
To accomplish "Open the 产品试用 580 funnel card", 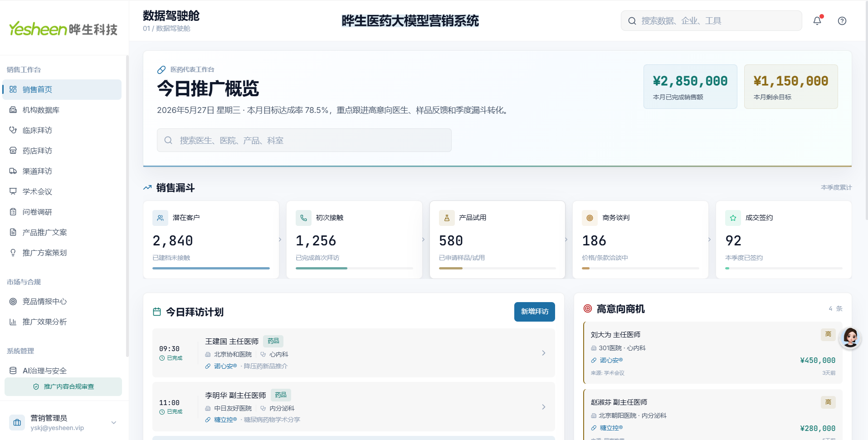I will (x=497, y=240).
